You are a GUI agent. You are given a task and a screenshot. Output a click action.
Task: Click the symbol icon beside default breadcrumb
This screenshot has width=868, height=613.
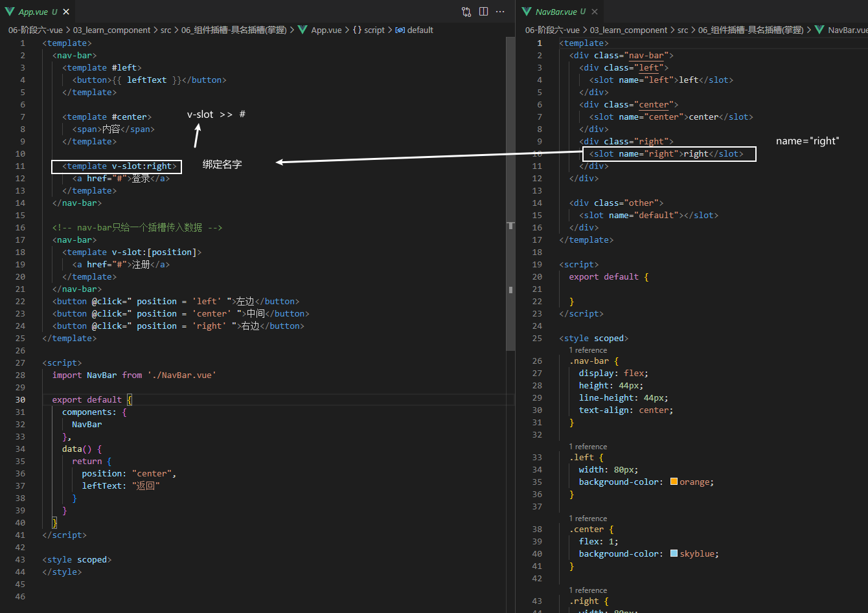400,30
